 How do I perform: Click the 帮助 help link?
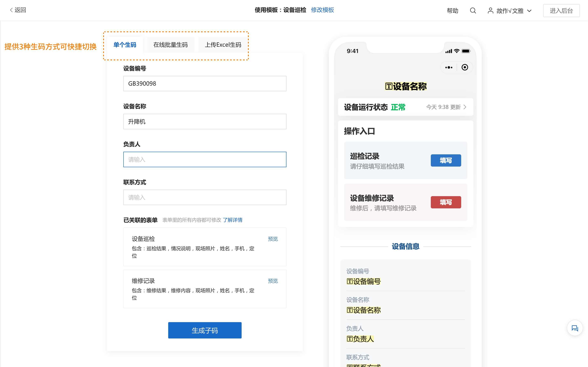[453, 11]
